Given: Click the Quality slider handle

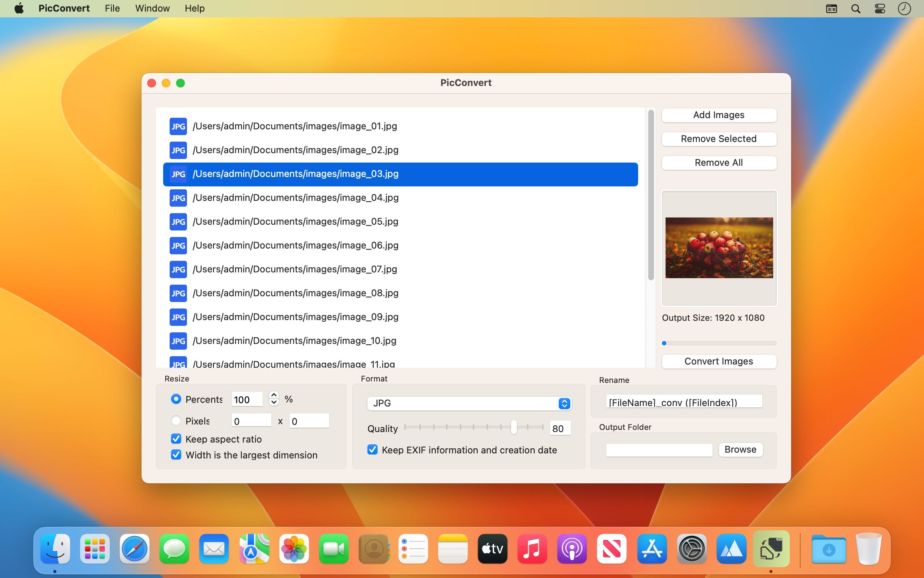Looking at the screenshot, I should tap(514, 427).
